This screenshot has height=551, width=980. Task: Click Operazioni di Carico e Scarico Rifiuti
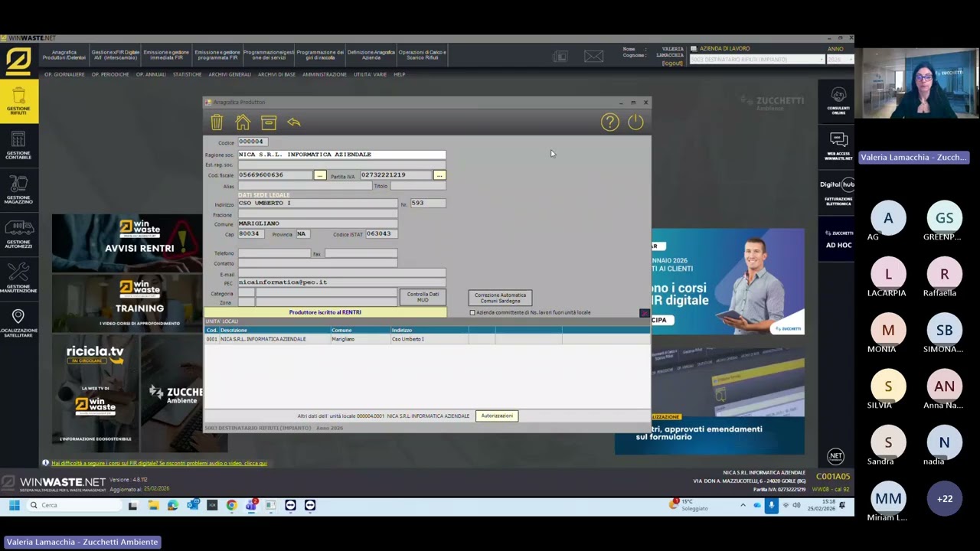coord(422,55)
